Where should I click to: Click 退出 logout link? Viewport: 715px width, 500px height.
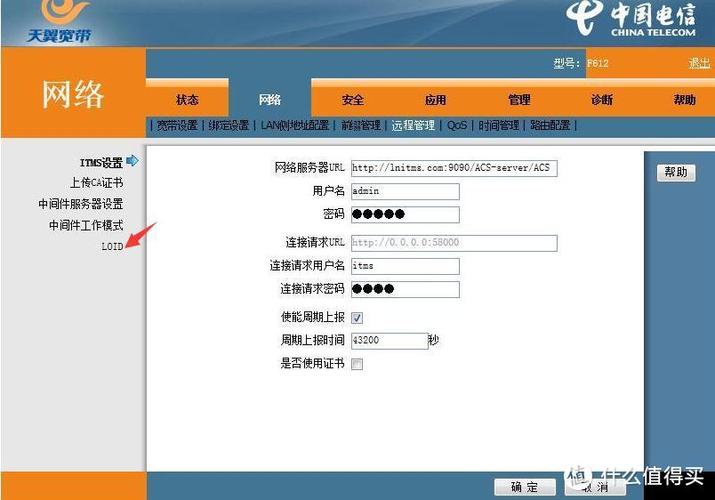point(699,63)
